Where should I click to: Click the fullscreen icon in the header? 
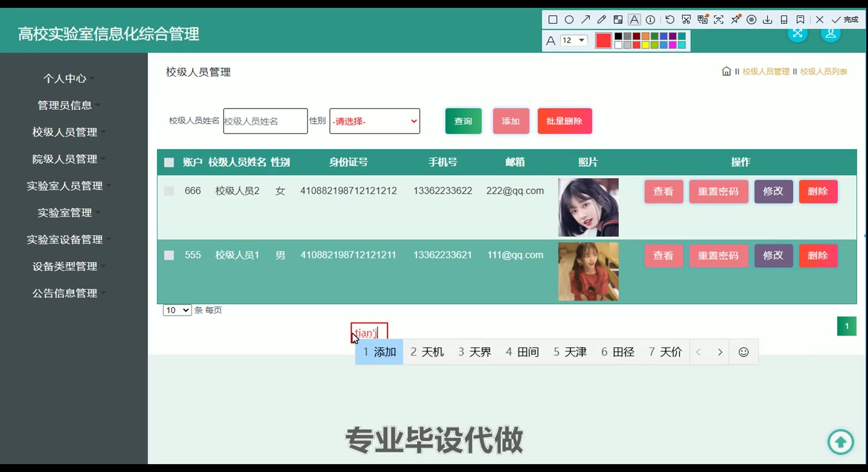coord(797,33)
